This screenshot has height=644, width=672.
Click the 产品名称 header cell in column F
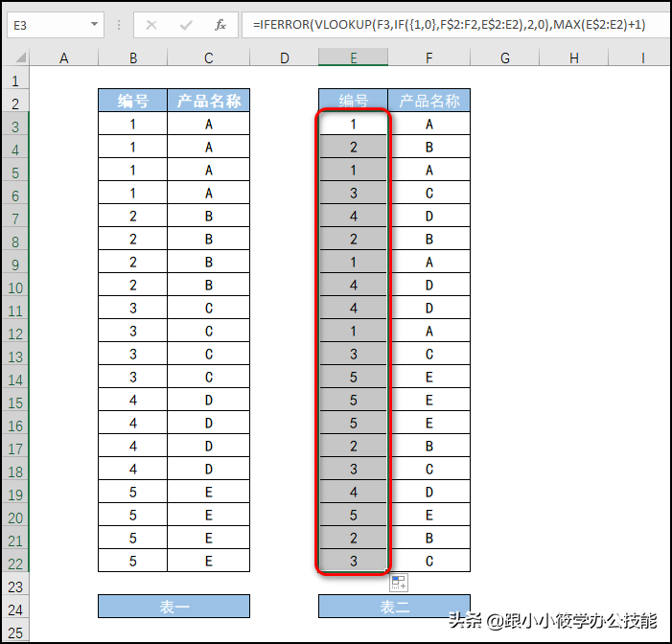pos(429,101)
